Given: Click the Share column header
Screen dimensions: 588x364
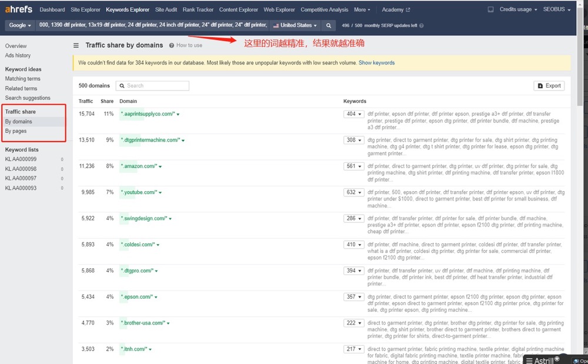Looking at the screenshot, I should click(x=107, y=101).
